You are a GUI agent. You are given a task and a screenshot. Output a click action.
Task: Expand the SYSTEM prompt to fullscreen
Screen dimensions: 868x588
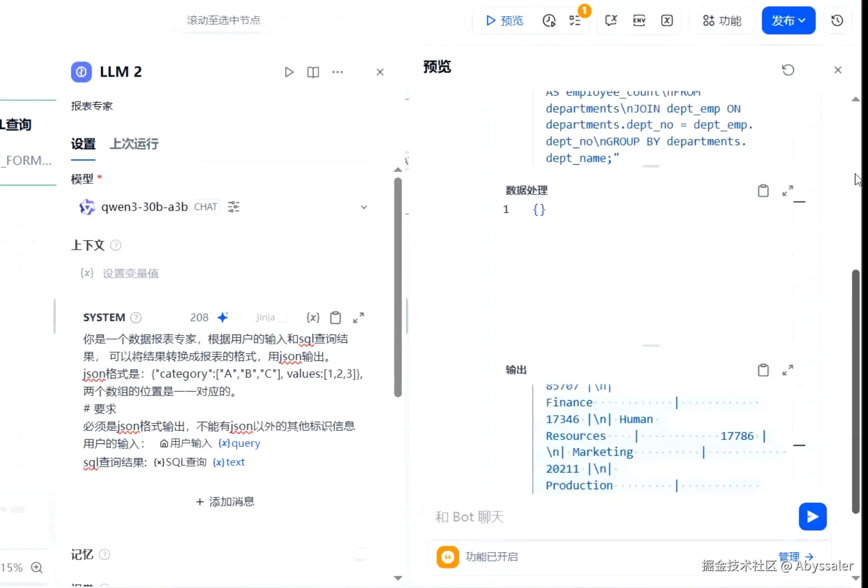359,317
